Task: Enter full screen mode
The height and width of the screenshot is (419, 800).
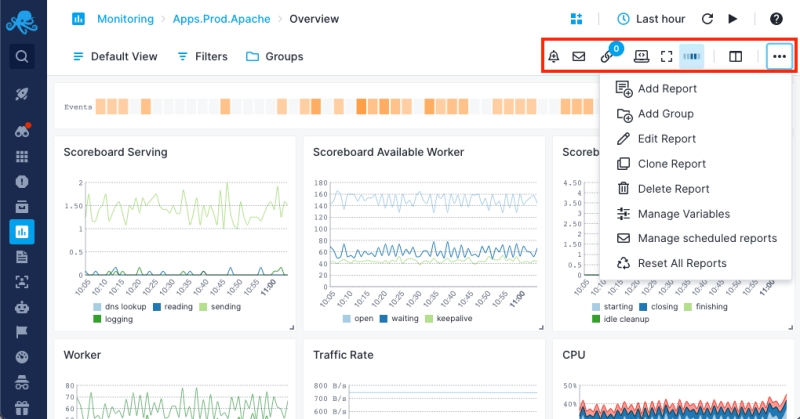Action: tap(666, 56)
